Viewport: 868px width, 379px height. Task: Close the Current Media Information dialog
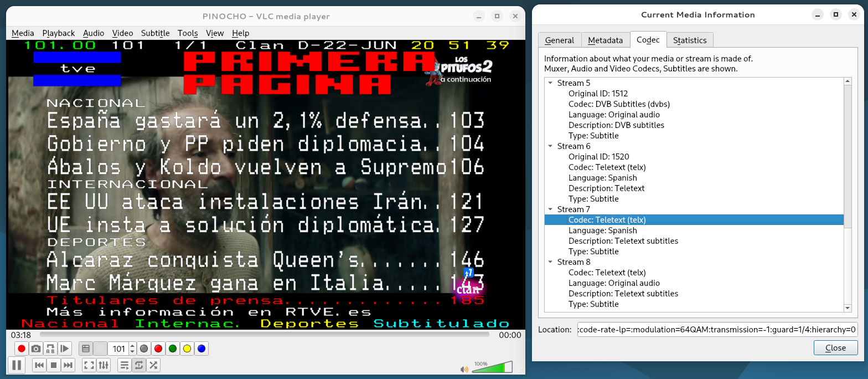pyautogui.click(x=836, y=348)
